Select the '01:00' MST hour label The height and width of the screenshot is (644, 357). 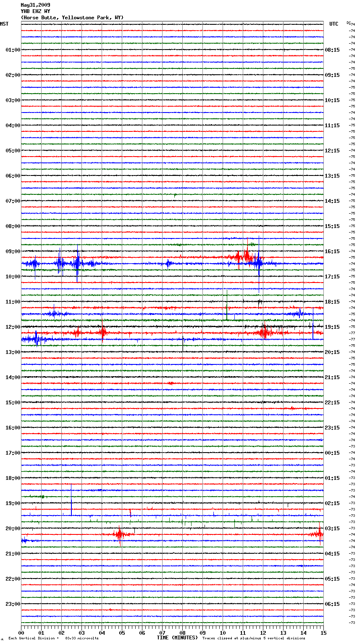click(13, 50)
